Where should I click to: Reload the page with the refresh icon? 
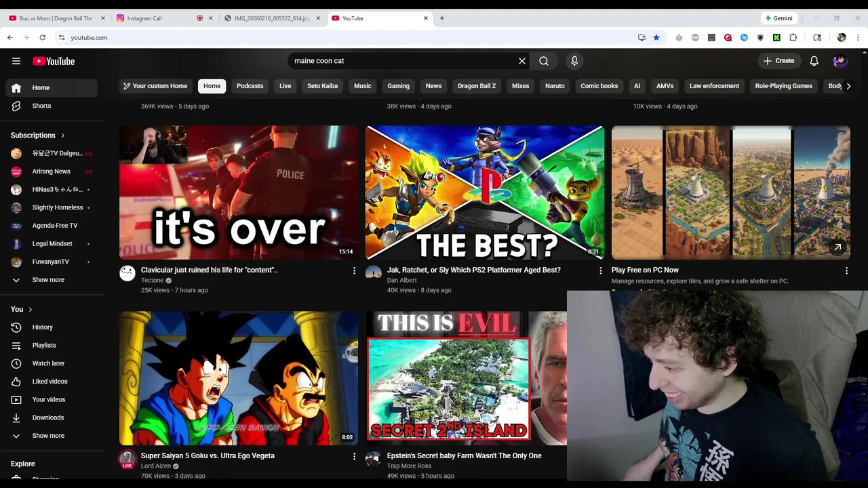[42, 37]
